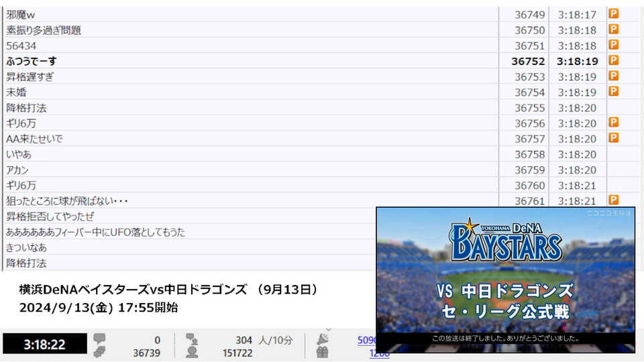Viewport: 644px width, 362px height.
Task: Click the viewer silhouette icon beside 151722
Action: [x=191, y=352]
